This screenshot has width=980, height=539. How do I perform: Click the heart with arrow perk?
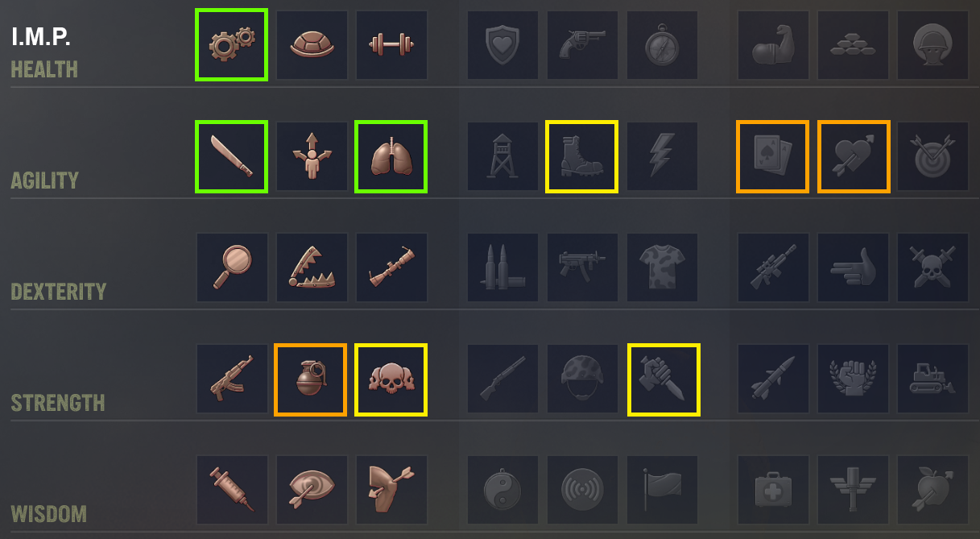[x=854, y=156]
